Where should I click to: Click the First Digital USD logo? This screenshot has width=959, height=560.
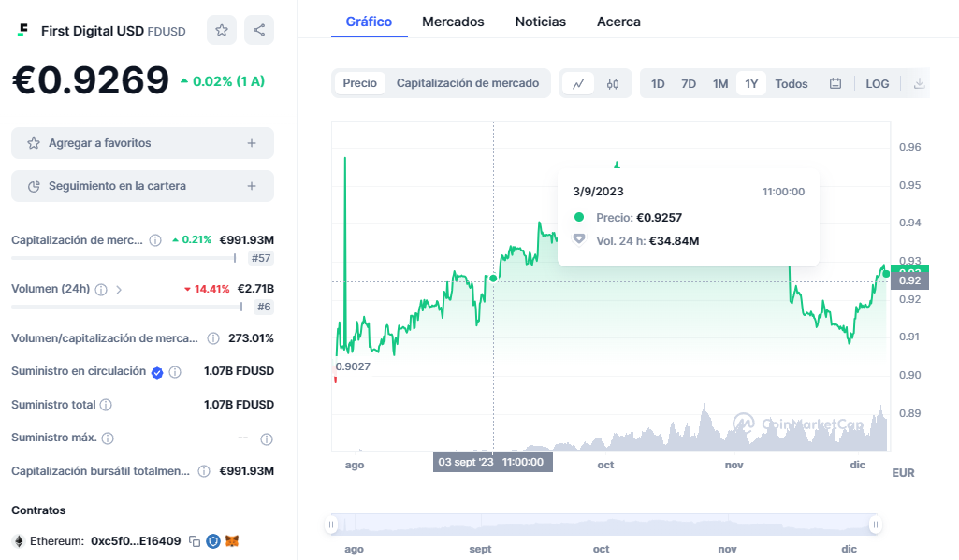23,30
